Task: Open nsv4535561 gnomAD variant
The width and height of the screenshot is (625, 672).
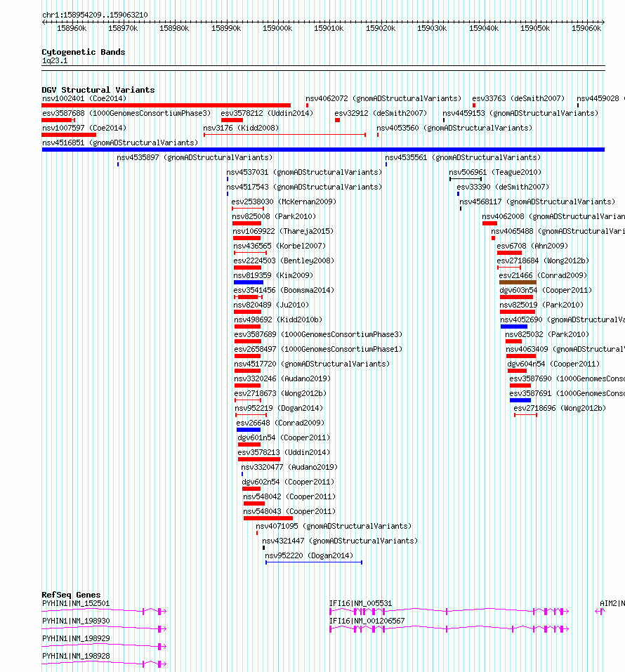Action: point(463,158)
